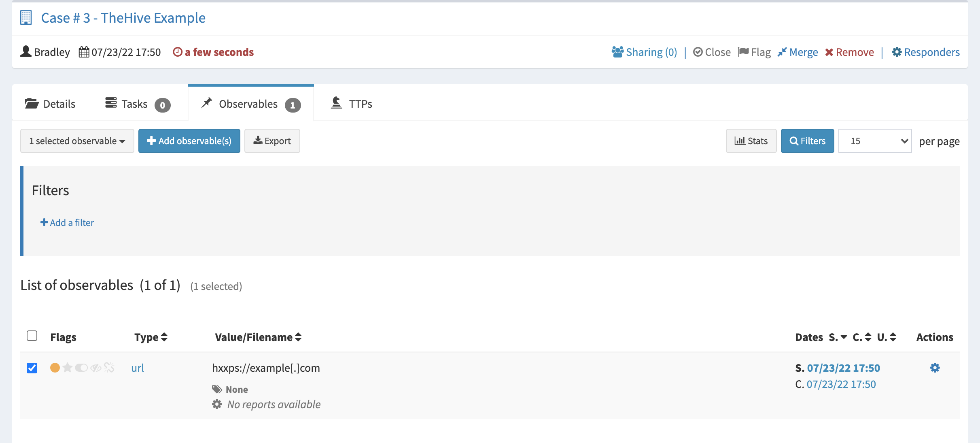
Task: Toggle the sighted switch flag on url row
Action: coord(81,368)
